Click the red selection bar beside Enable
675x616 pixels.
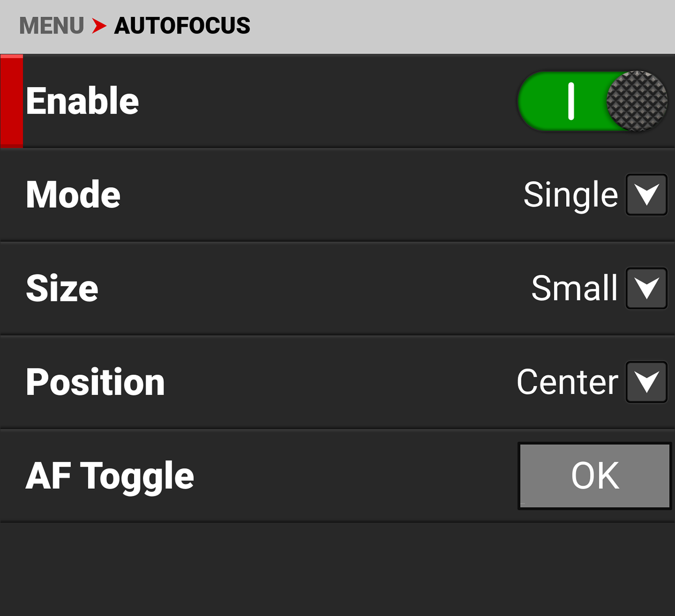tap(12, 101)
